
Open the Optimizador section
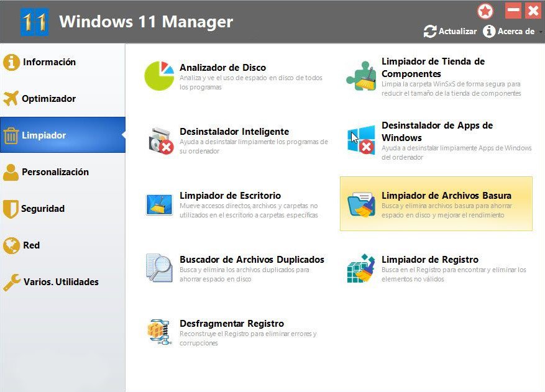(63, 99)
